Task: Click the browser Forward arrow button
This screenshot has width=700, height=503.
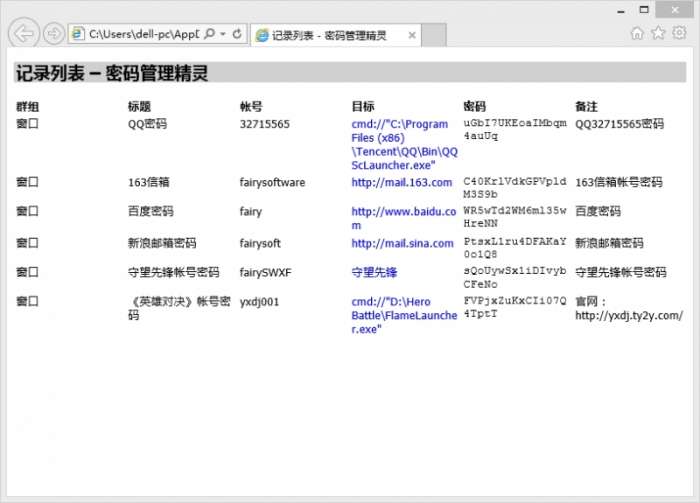Action: pyautogui.click(x=54, y=34)
